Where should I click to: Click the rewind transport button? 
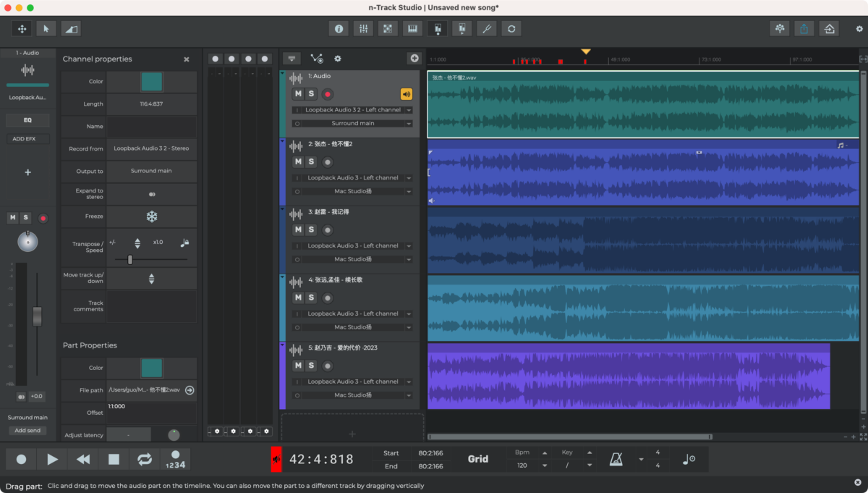(x=83, y=459)
